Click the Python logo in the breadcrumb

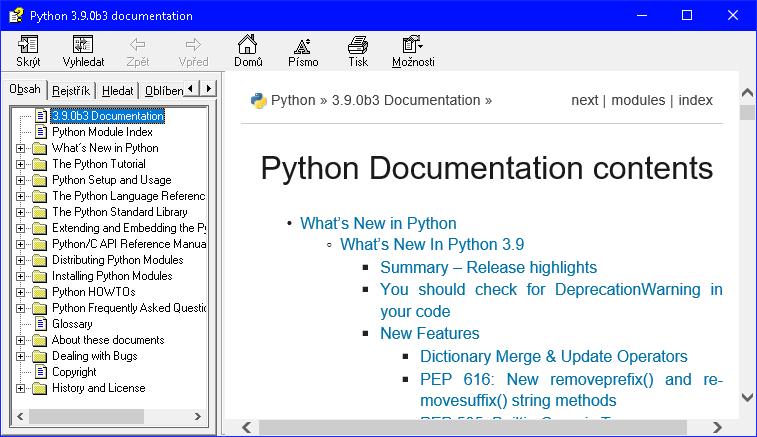tap(259, 100)
